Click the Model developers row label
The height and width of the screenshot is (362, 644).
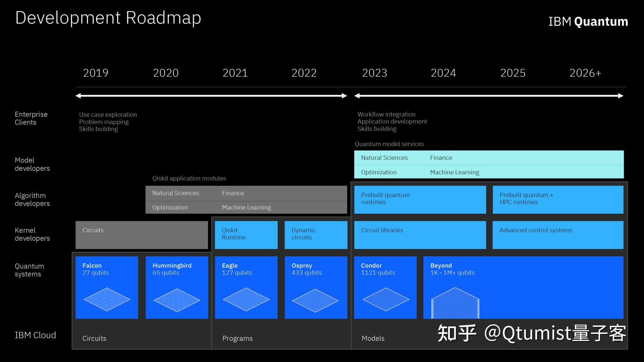[32, 164]
